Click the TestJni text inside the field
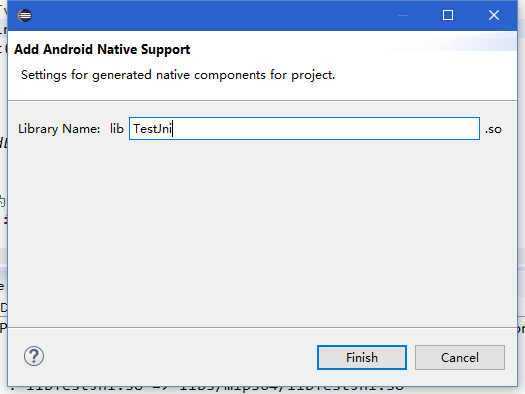This screenshot has height=394, width=525. point(152,129)
